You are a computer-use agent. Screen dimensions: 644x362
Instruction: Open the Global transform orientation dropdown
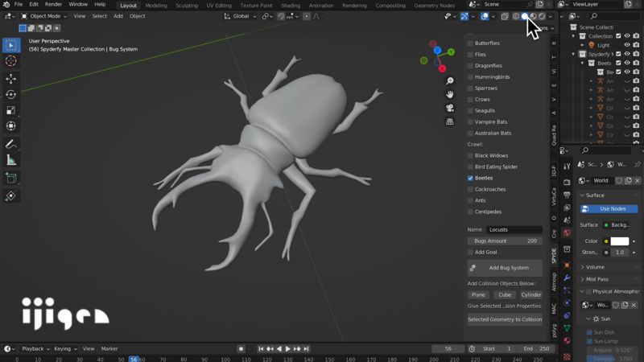[x=240, y=16]
